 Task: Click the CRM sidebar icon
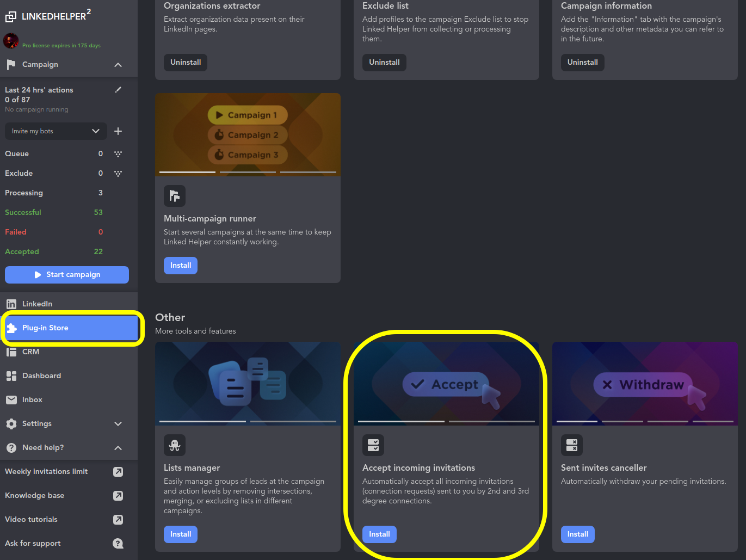[x=11, y=352]
